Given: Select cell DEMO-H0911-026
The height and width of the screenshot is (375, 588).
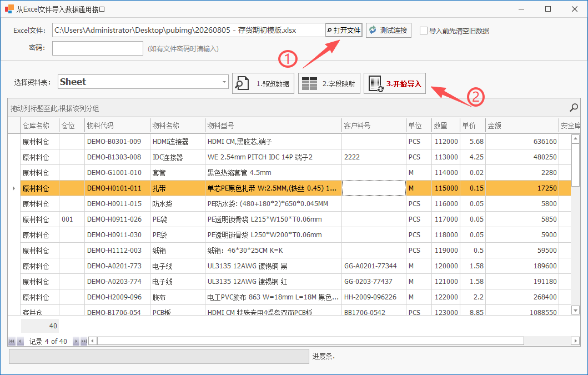Looking at the screenshot, I should [117, 219].
